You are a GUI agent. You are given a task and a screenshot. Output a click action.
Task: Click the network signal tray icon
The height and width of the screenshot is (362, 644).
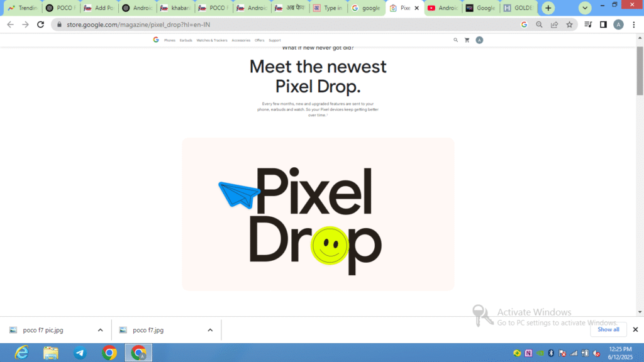tap(574, 353)
